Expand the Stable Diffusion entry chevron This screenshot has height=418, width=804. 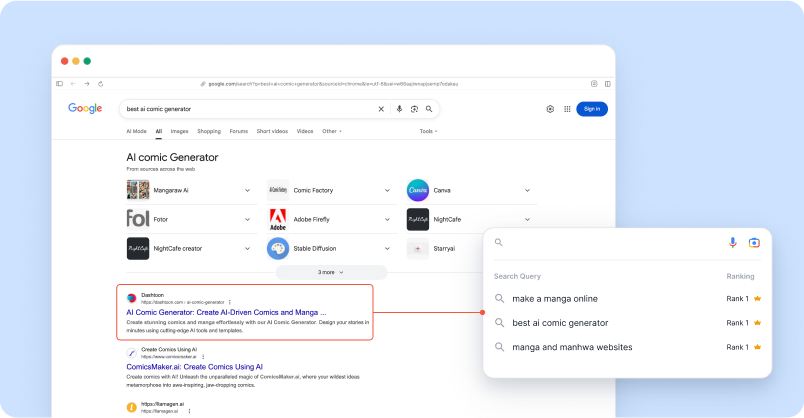coord(387,249)
